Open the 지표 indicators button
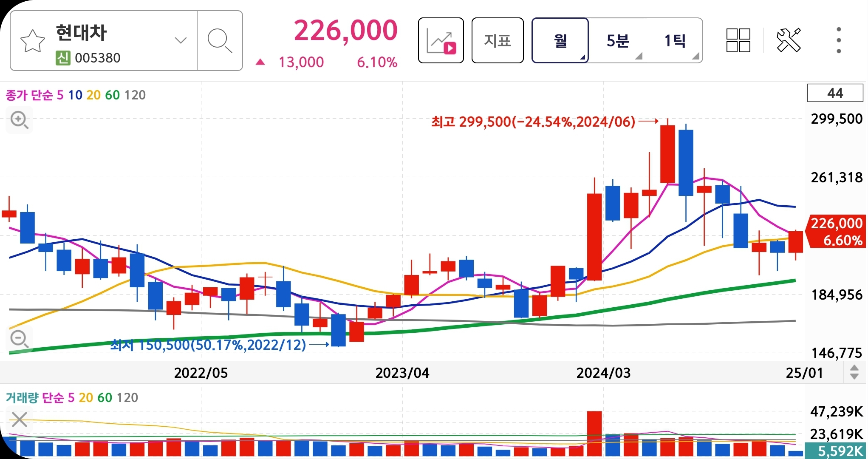868x459 pixels. coord(498,41)
